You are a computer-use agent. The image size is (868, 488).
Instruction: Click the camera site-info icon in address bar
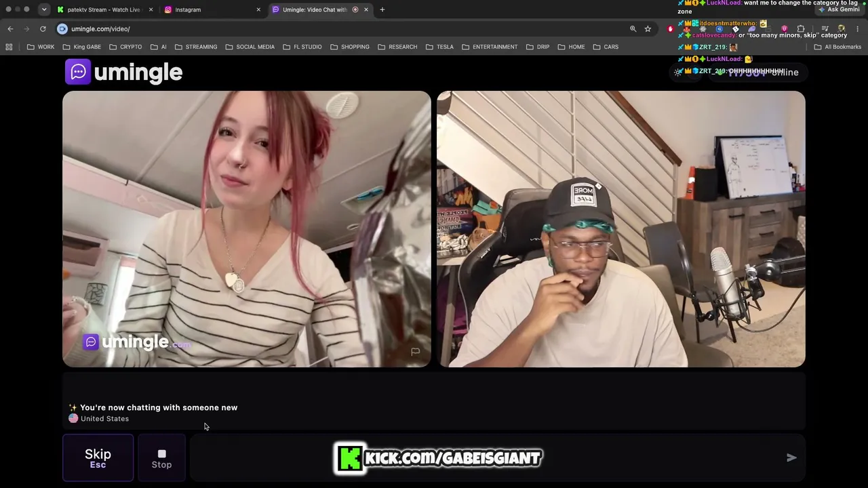[62, 28]
